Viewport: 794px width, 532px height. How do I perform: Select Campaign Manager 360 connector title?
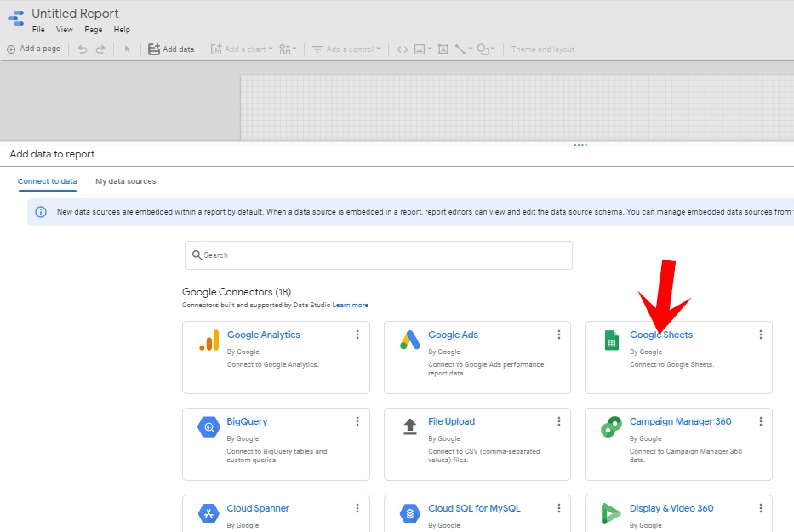680,421
